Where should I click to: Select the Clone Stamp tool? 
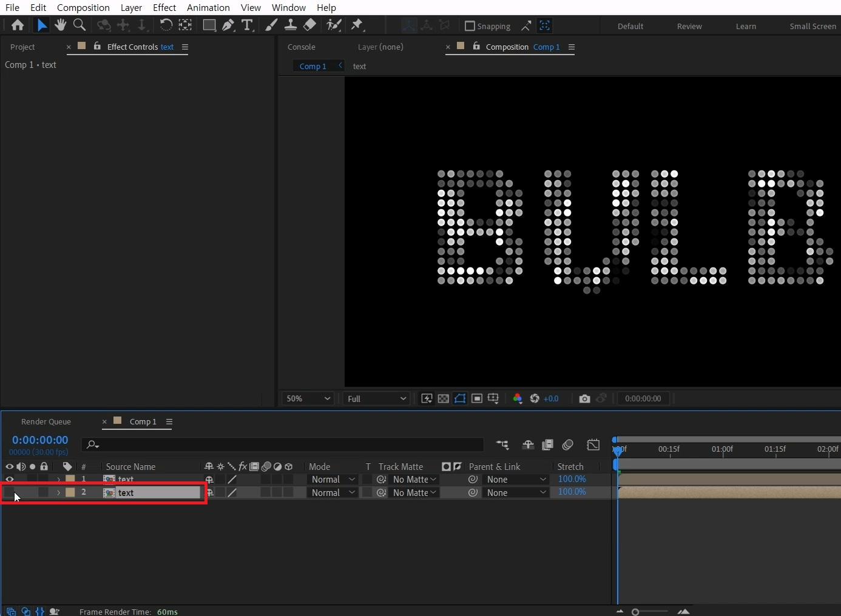click(x=291, y=25)
